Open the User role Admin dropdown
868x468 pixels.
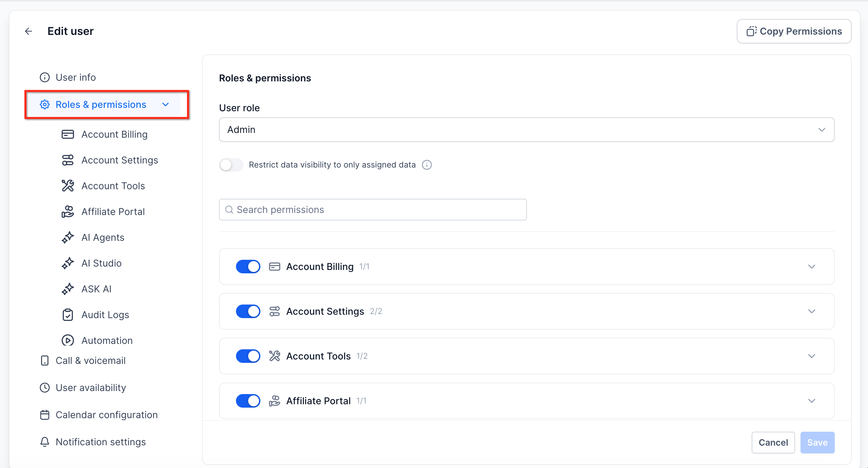point(527,130)
